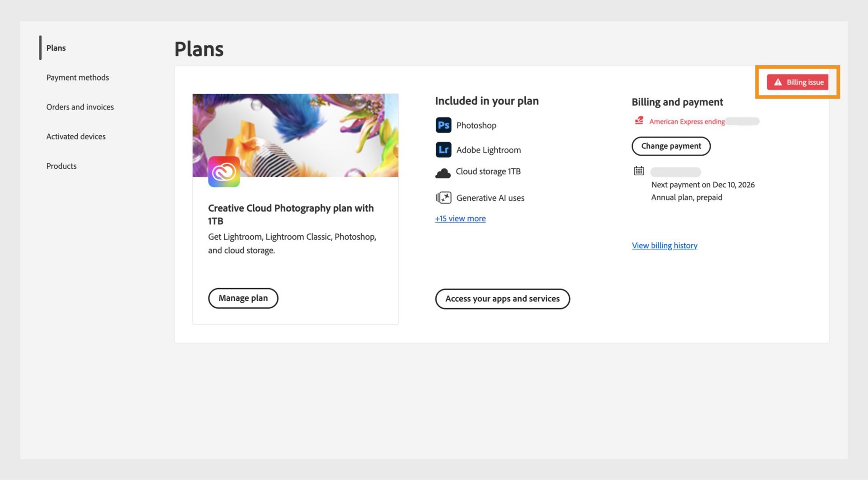Click the Adobe Lightroom Lr icon
Screen dimensions: 868x480
[443, 150]
